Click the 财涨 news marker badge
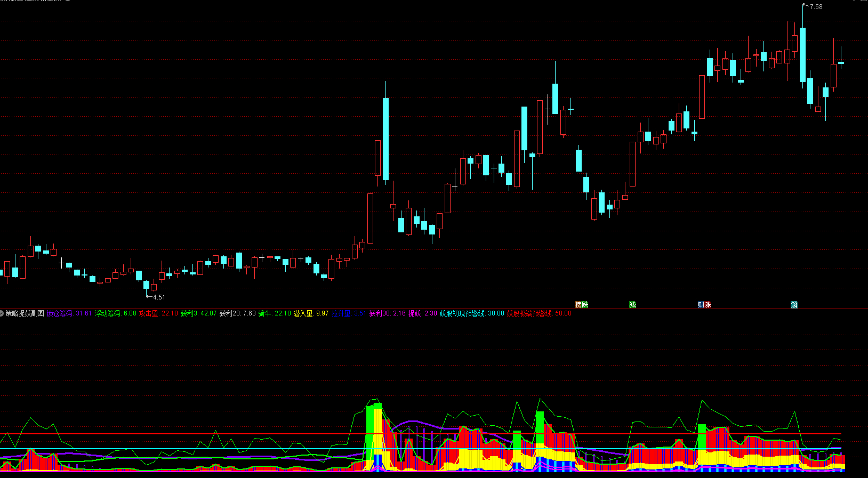Image resolution: width=868 pixels, height=478 pixels. click(x=704, y=305)
